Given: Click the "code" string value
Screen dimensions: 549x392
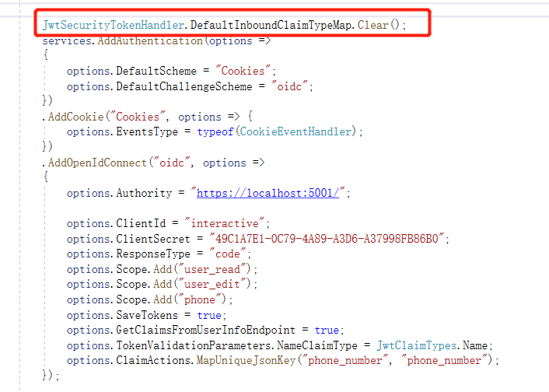Looking at the screenshot, I should click(x=228, y=254).
